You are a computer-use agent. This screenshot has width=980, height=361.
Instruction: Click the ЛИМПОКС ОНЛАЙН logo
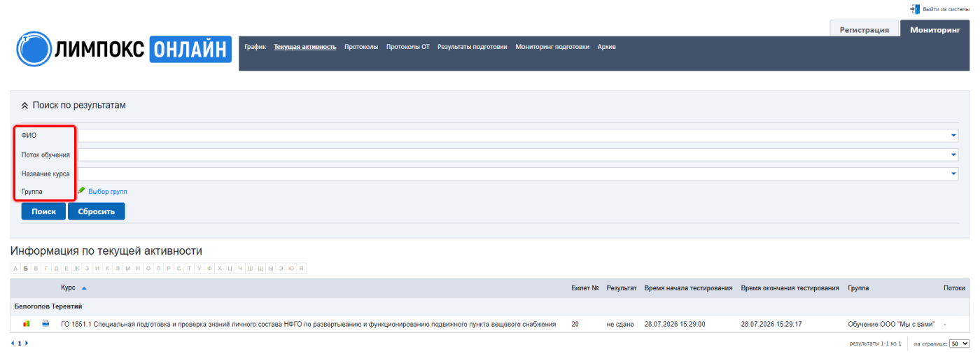[x=124, y=49]
